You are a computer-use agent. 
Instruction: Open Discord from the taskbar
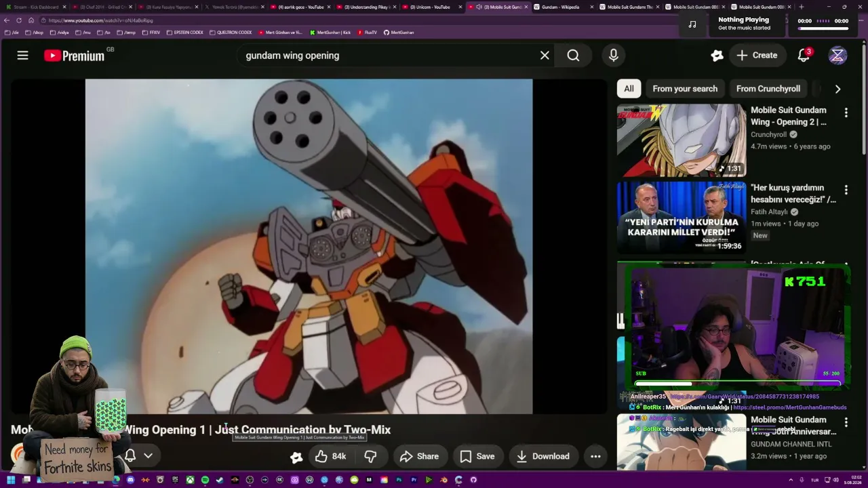click(x=130, y=480)
